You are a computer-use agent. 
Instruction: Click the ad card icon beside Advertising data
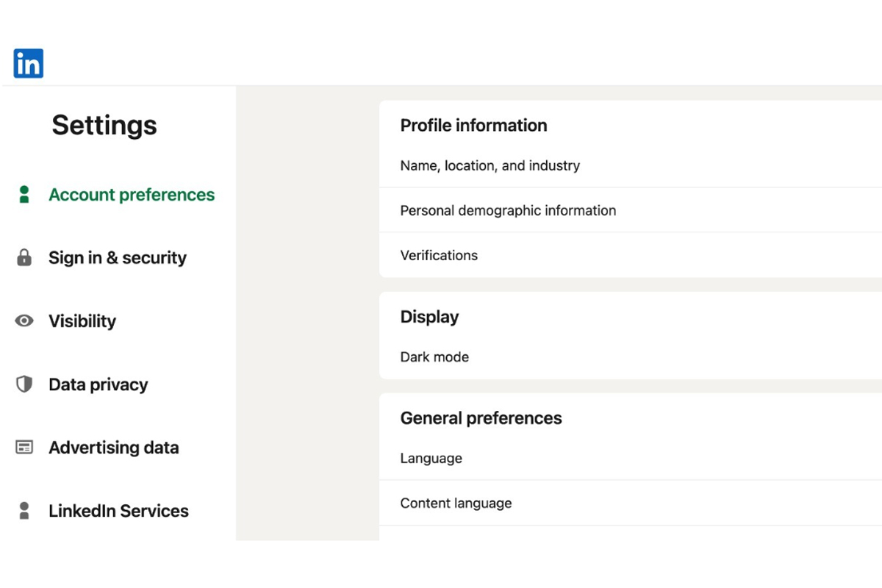pos(24,448)
